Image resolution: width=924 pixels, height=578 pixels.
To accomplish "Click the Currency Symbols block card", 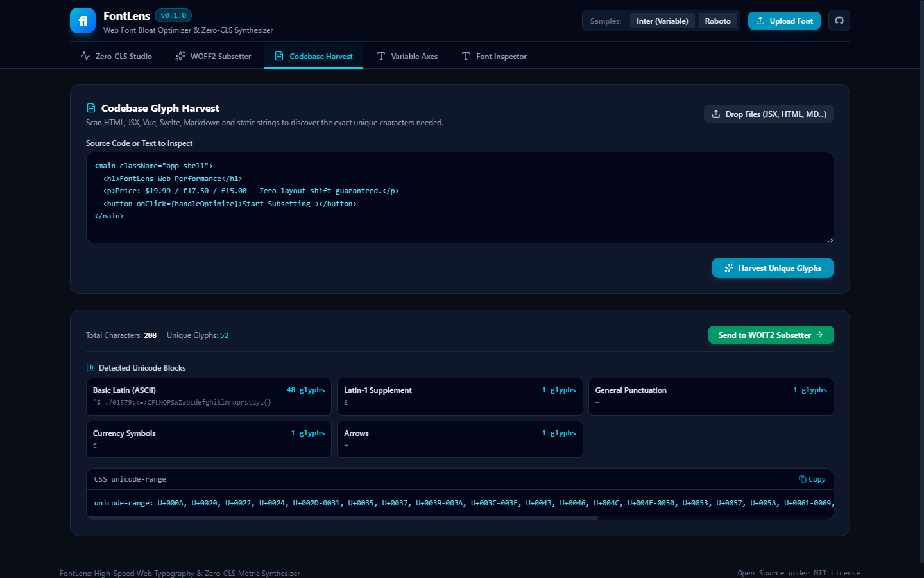I will point(209,439).
